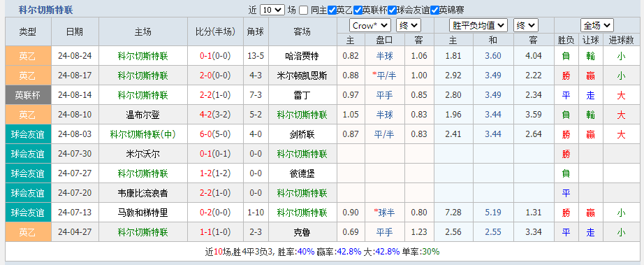
Task: Open away team 雷丁
Action: click(302, 95)
